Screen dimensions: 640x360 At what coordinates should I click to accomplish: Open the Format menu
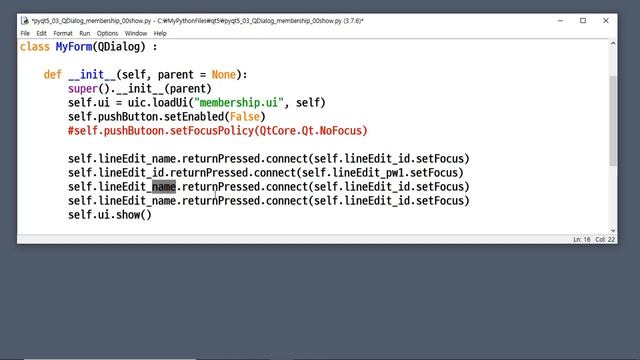[63, 33]
